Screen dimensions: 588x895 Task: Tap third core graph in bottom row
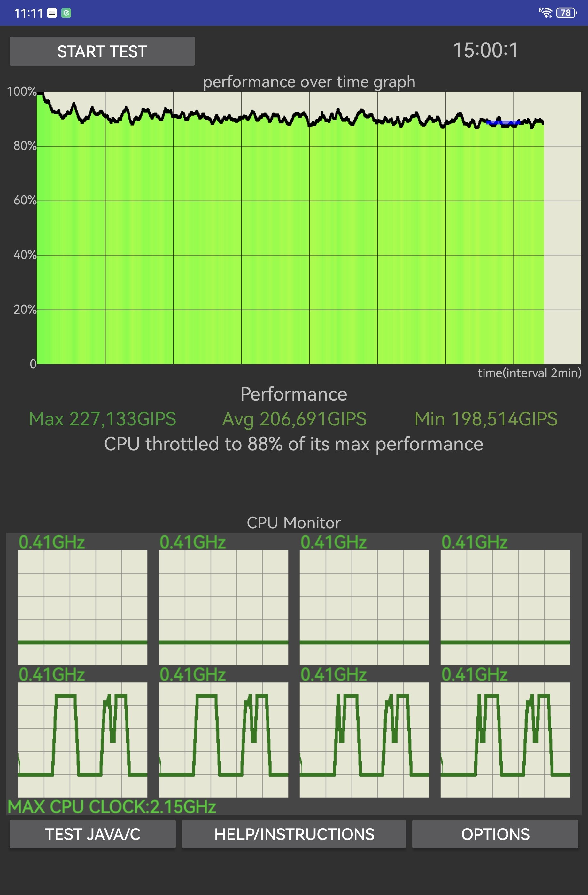364,740
